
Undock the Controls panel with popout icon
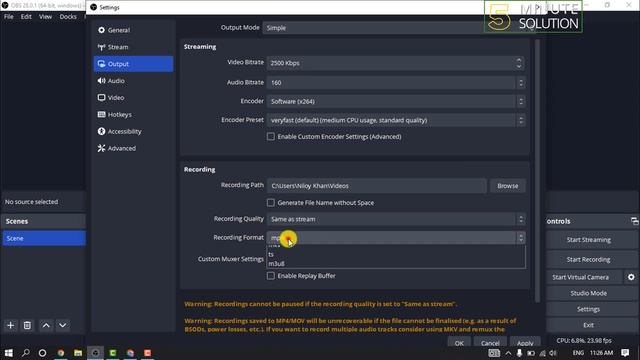[634, 221]
